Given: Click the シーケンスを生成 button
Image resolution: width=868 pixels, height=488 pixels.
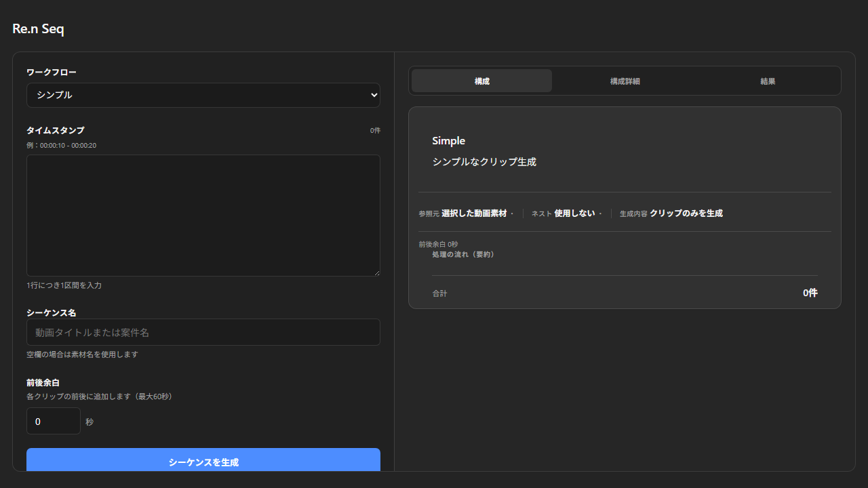Looking at the screenshot, I should click(203, 461).
